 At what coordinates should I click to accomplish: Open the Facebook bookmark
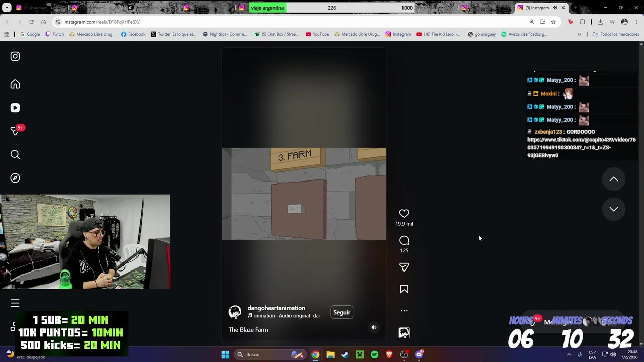click(x=133, y=34)
